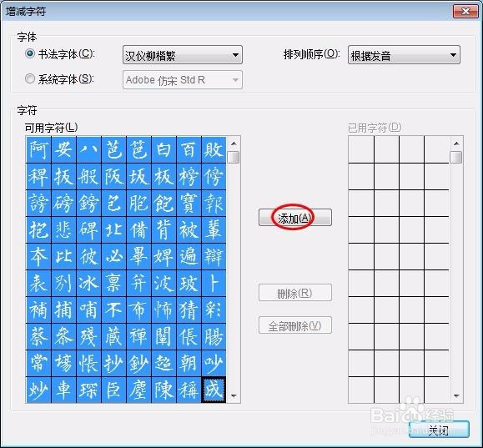Select the focused character 成 in the grid
The image size is (483, 448).
click(214, 390)
